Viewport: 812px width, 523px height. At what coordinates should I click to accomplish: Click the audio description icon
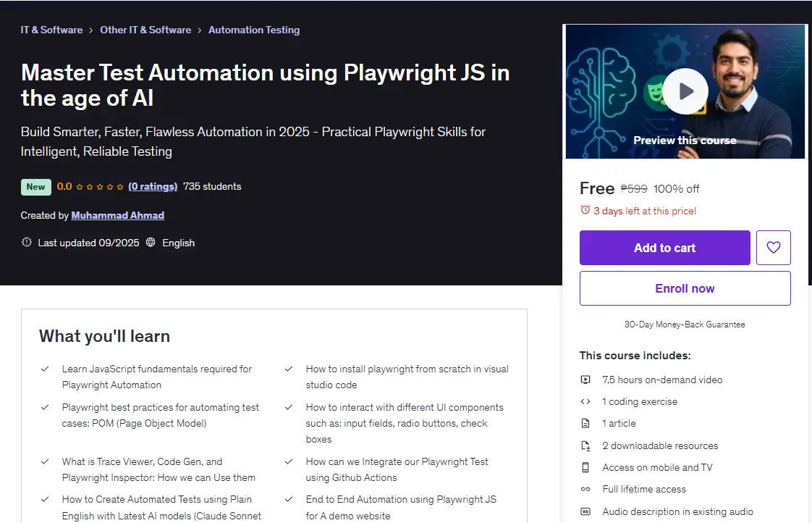click(x=585, y=511)
